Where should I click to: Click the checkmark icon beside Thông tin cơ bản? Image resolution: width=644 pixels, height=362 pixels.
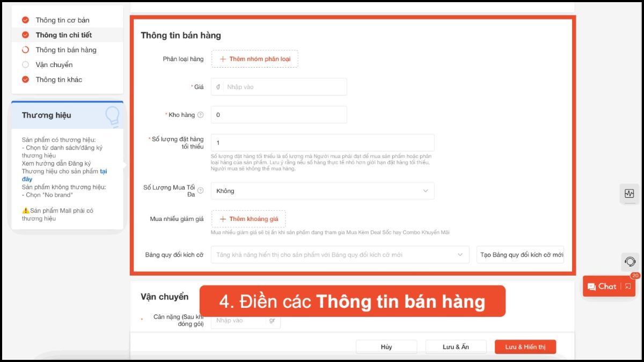(25, 20)
